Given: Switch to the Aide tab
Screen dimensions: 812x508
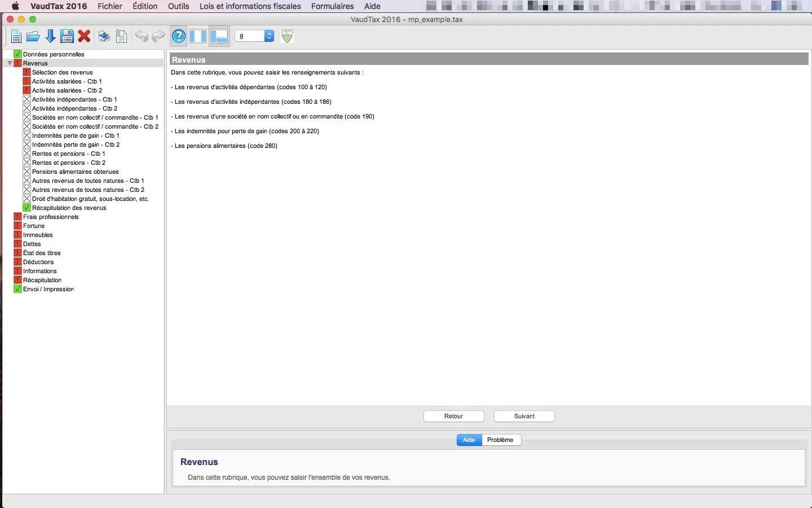Looking at the screenshot, I should pos(469,440).
